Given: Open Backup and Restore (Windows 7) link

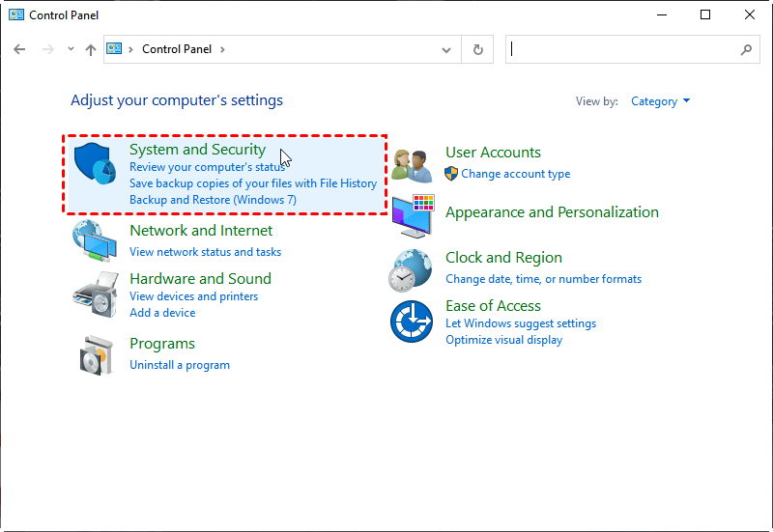Looking at the screenshot, I should [213, 200].
